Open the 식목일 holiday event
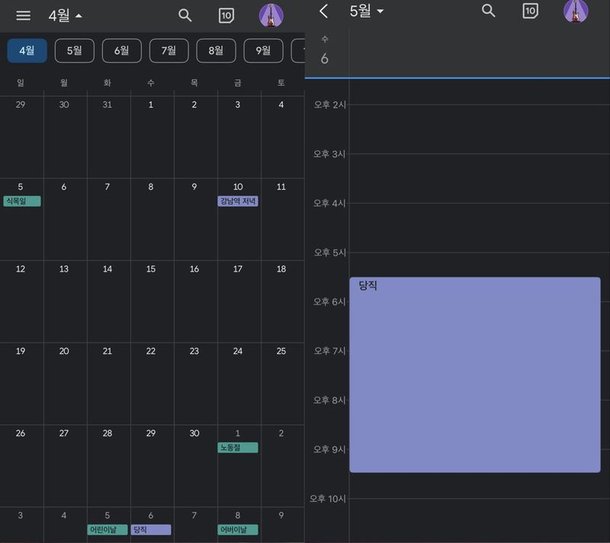The width and height of the screenshot is (610, 543). 22,201
